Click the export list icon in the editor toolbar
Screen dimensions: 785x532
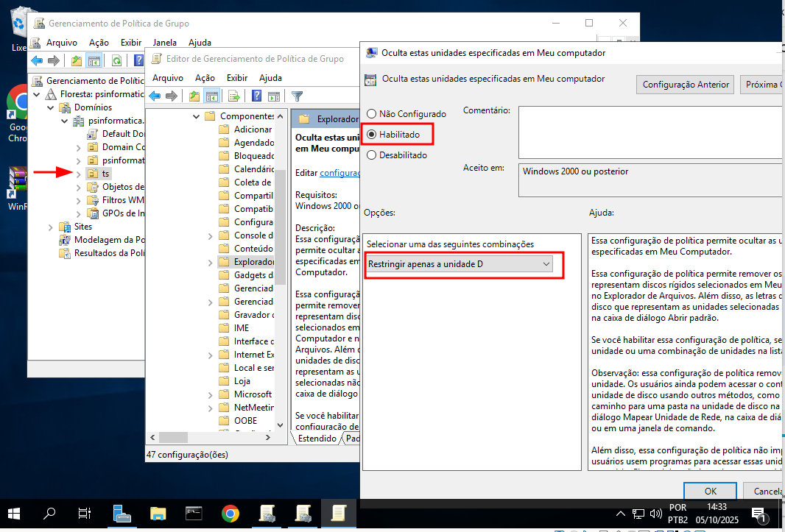(234, 96)
